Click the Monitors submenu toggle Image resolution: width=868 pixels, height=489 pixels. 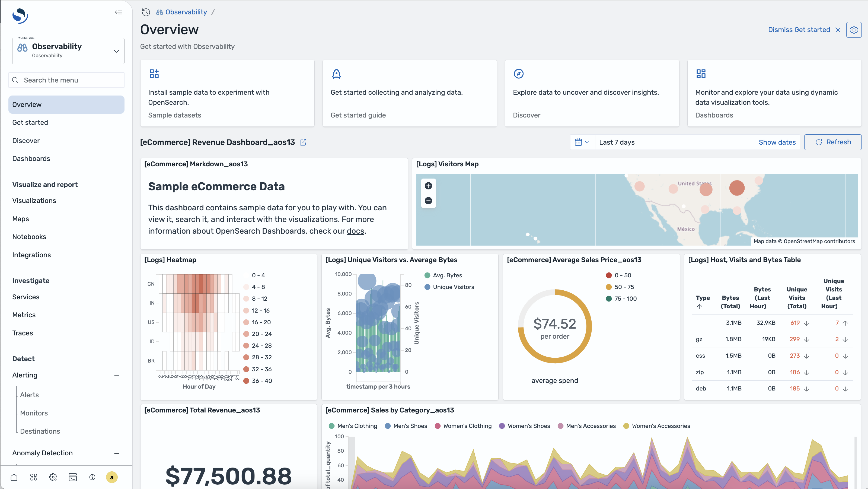coord(33,413)
